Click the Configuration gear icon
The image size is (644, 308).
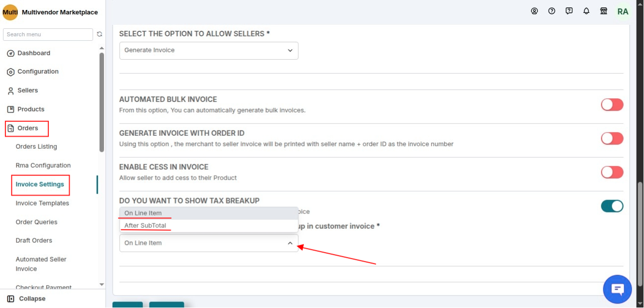coord(10,72)
